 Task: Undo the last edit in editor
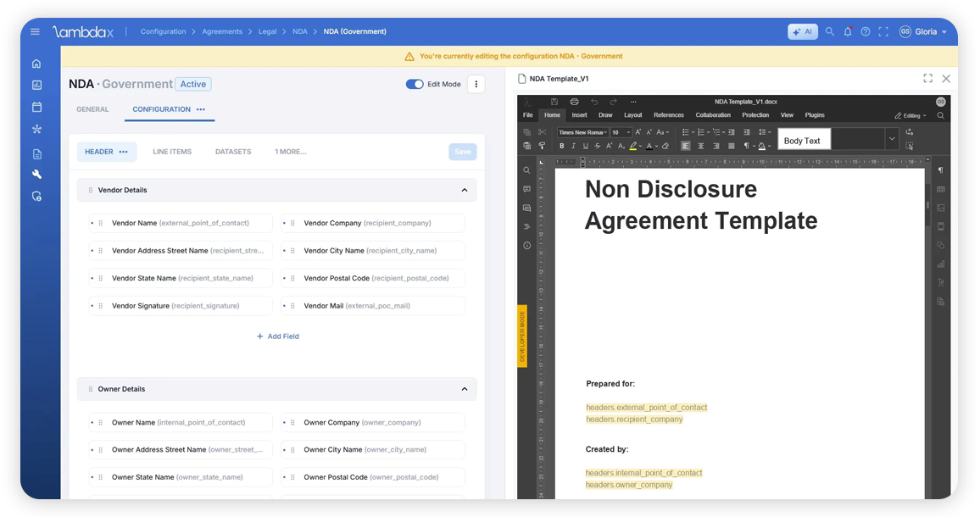594,101
